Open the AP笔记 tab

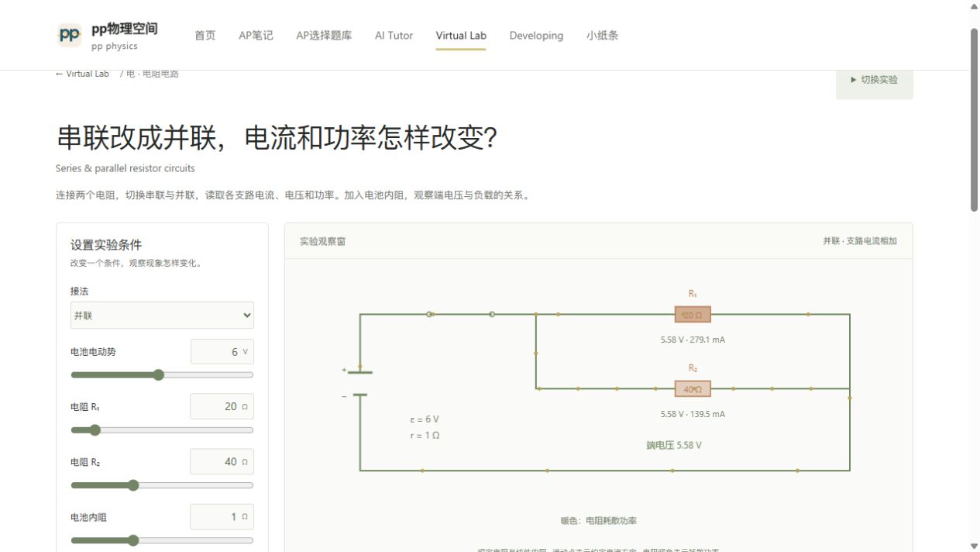coord(256,36)
